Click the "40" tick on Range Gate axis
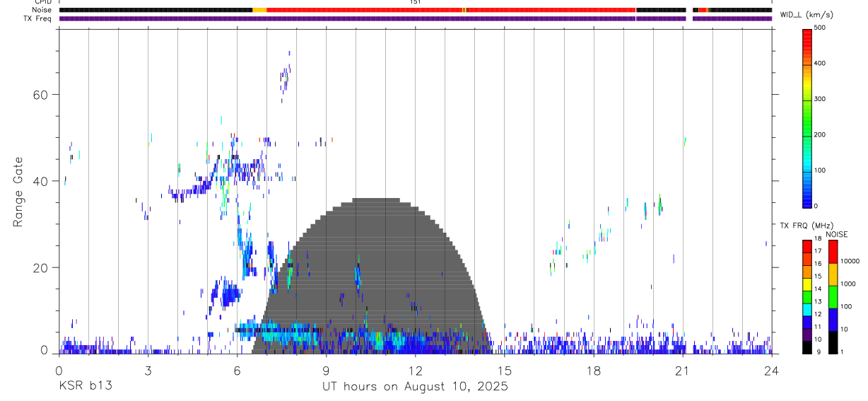Screen dimensions: 868x401 [x=42, y=181]
